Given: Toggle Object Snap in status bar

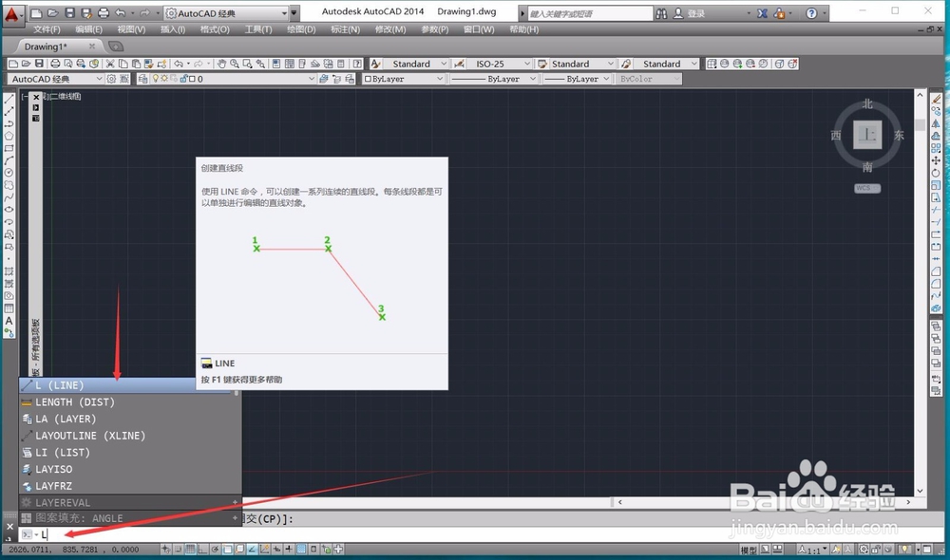Looking at the screenshot, I should [x=227, y=550].
